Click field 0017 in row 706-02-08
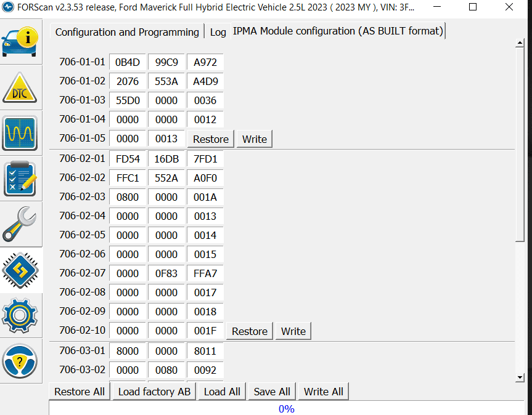 pos(205,292)
